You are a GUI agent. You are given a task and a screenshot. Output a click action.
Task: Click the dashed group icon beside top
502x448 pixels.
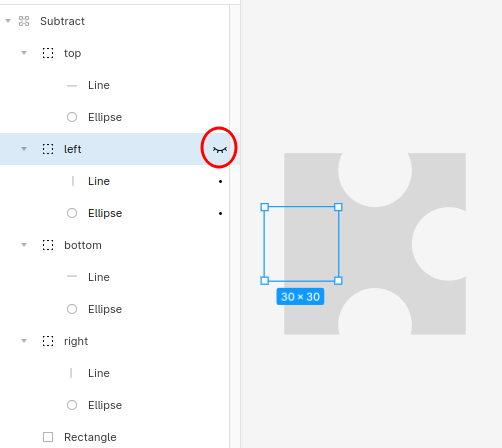48,53
